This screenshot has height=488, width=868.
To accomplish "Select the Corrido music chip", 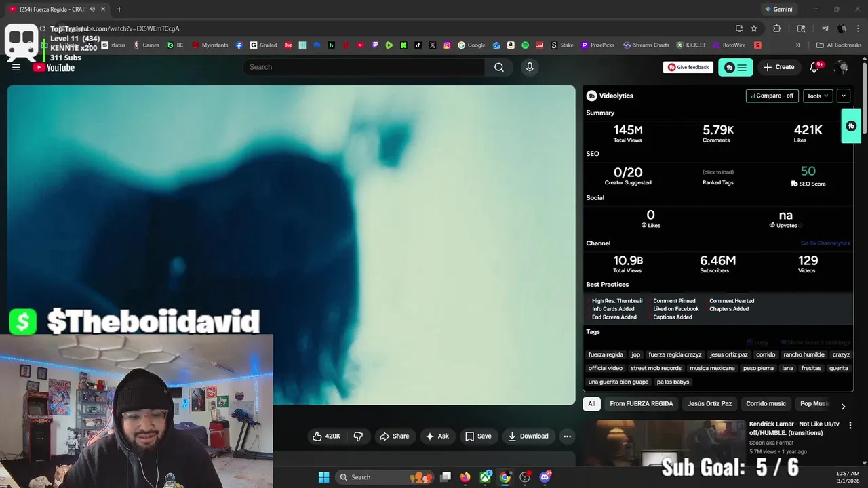I will click(766, 404).
